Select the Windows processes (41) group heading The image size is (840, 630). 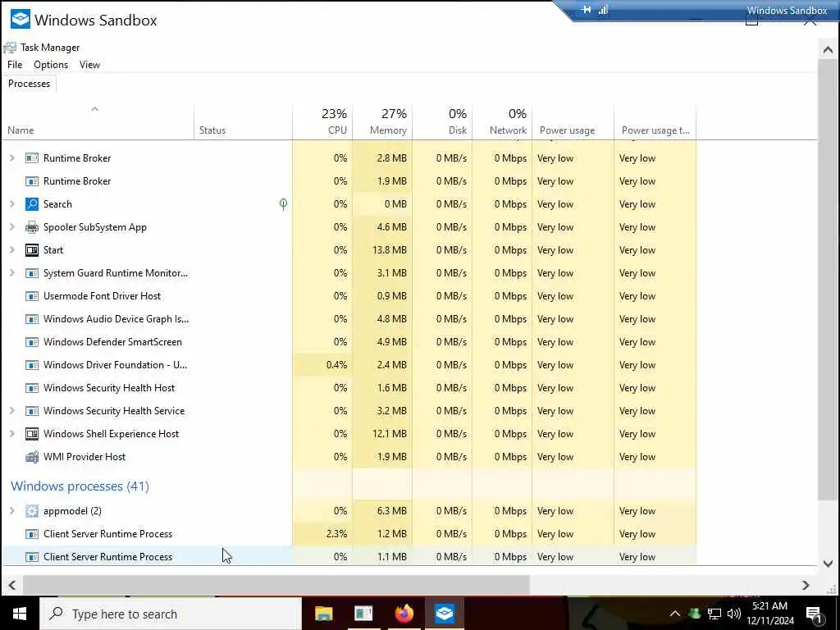80,486
